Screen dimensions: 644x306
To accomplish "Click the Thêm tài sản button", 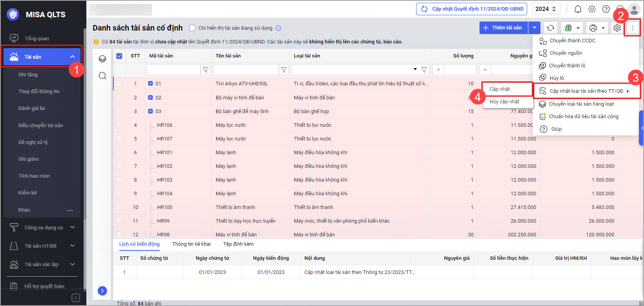I will (x=504, y=28).
